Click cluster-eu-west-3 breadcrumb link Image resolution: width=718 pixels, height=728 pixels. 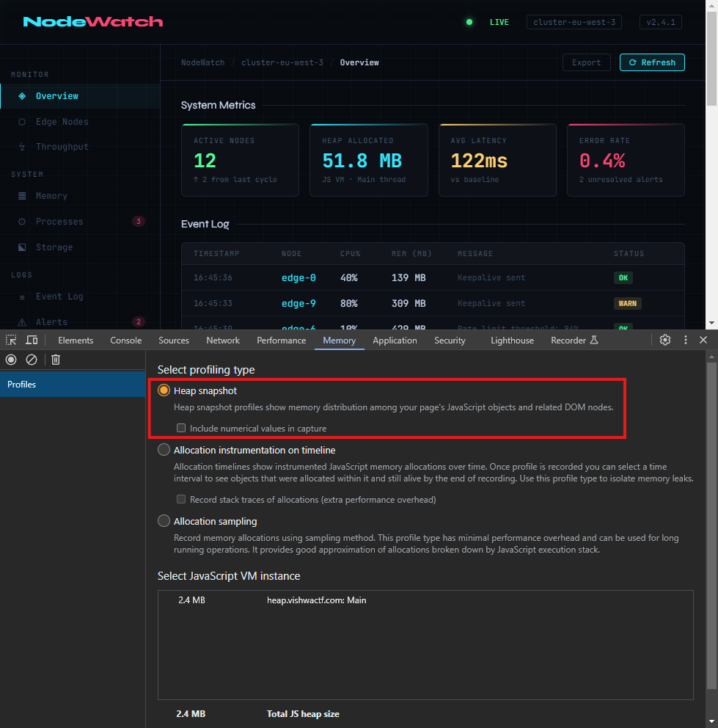click(x=282, y=62)
